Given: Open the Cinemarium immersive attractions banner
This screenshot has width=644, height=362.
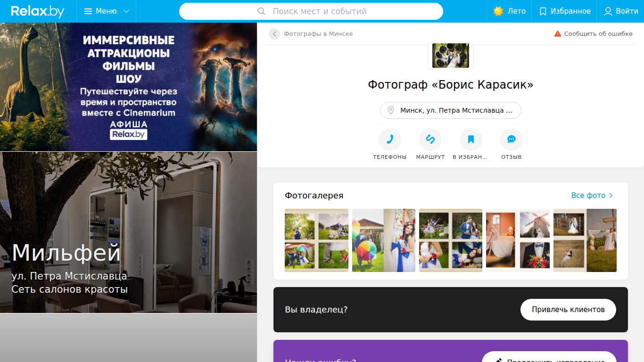Looking at the screenshot, I should (129, 87).
